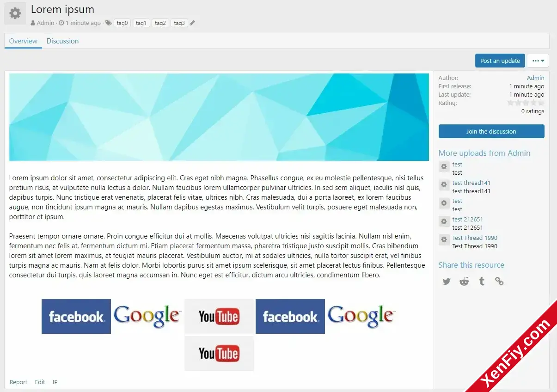Click the Share this resource heading
Image resolution: width=557 pixels, height=392 pixels.
click(x=471, y=265)
